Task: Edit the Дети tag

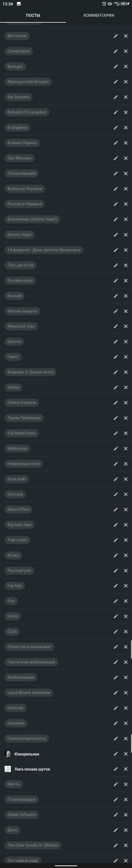Action: pos(115,830)
